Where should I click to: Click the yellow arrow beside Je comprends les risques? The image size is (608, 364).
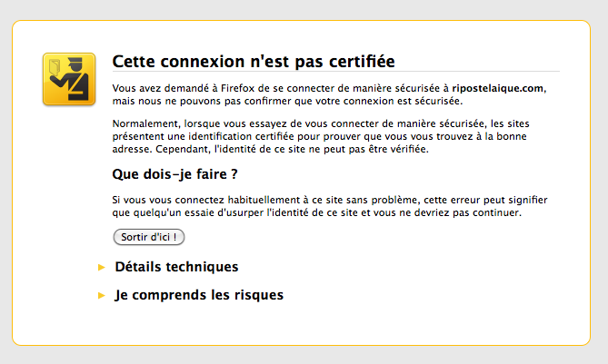[102, 295]
